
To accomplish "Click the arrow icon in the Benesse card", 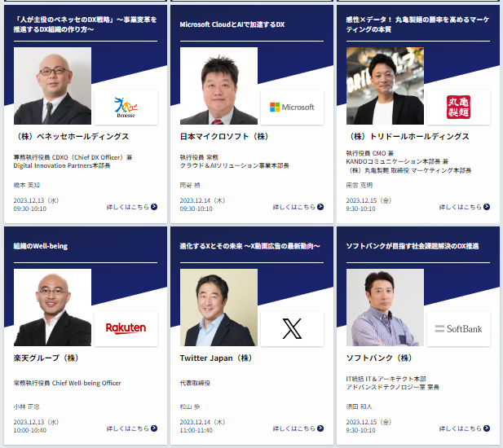I will pyautogui.click(x=154, y=207).
